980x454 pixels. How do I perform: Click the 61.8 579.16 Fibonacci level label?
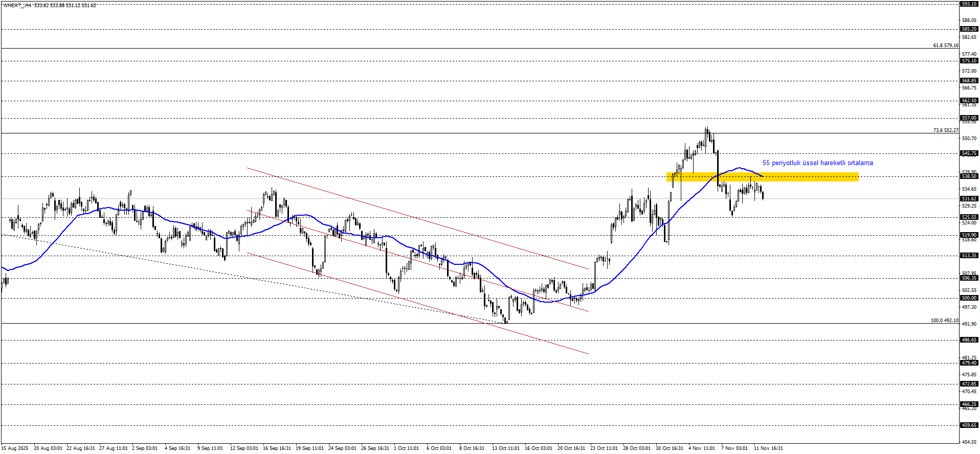tap(945, 46)
